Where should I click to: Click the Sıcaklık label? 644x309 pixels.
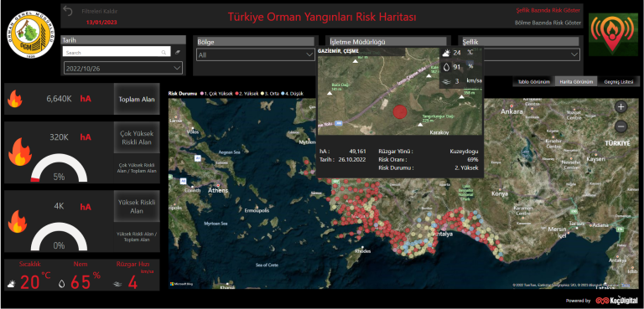30,265
